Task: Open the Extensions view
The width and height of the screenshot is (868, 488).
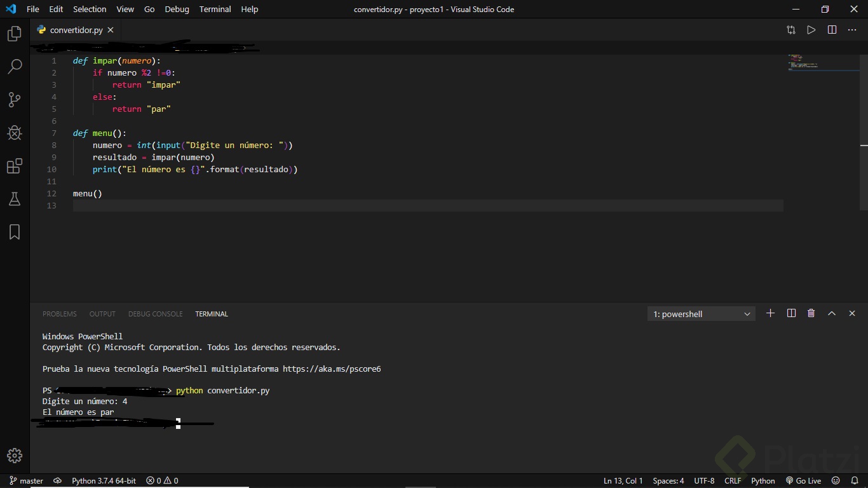Action: point(15,166)
